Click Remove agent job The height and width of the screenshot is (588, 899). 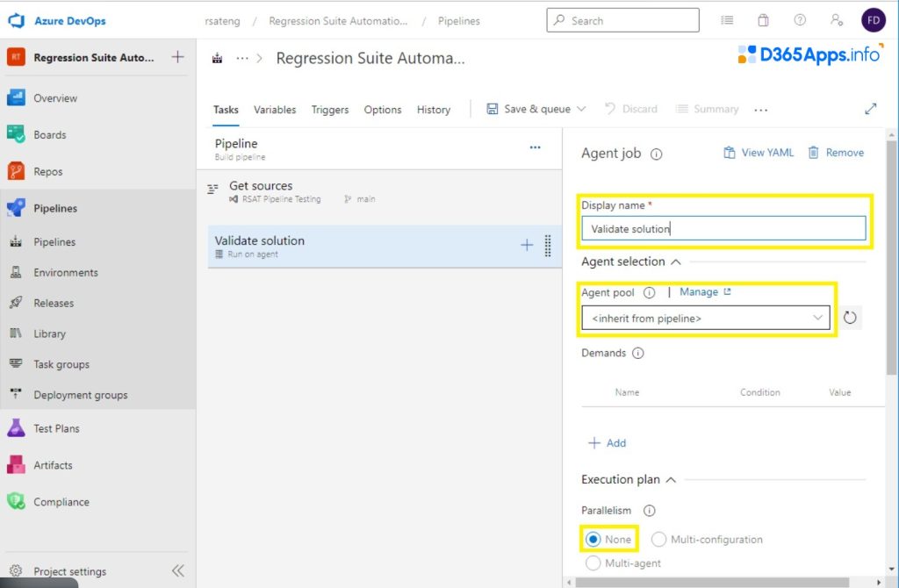point(836,153)
